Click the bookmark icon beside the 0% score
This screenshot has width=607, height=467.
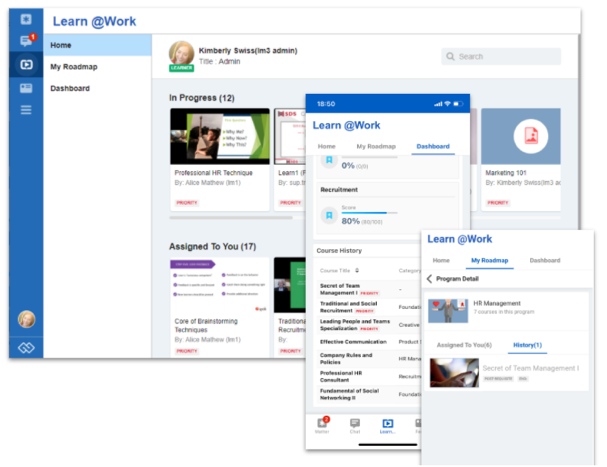pyautogui.click(x=329, y=160)
